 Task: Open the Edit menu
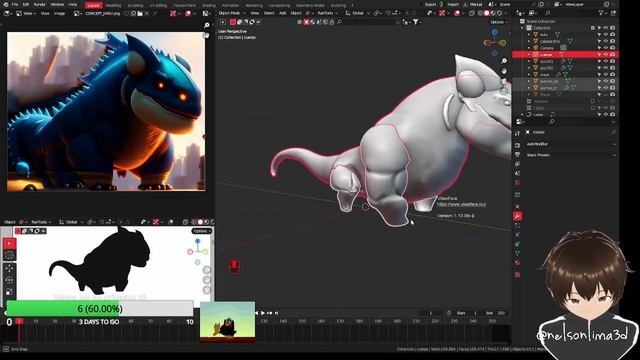(26, 4)
